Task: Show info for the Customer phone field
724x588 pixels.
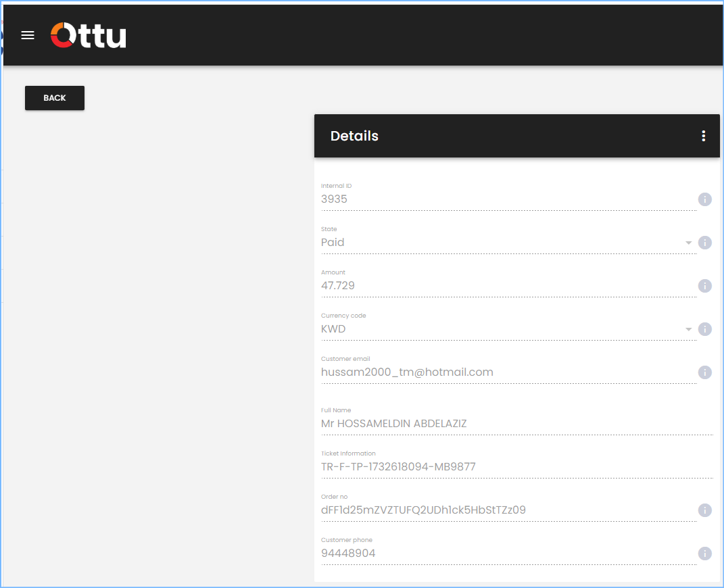Action: click(704, 554)
